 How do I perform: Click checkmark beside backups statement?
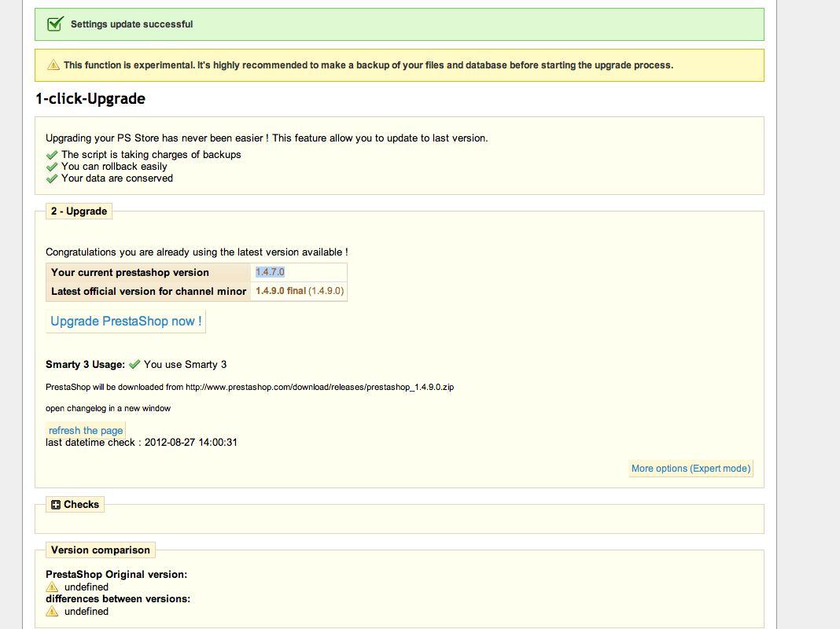pyautogui.click(x=53, y=155)
